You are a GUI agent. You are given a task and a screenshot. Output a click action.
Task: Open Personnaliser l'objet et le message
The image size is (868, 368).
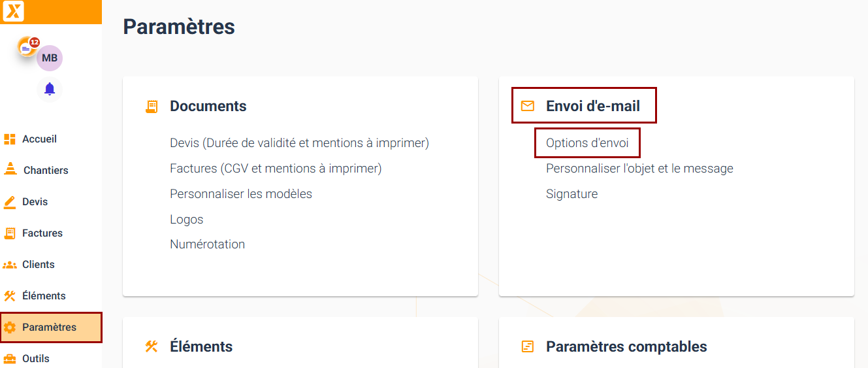tap(639, 169)
